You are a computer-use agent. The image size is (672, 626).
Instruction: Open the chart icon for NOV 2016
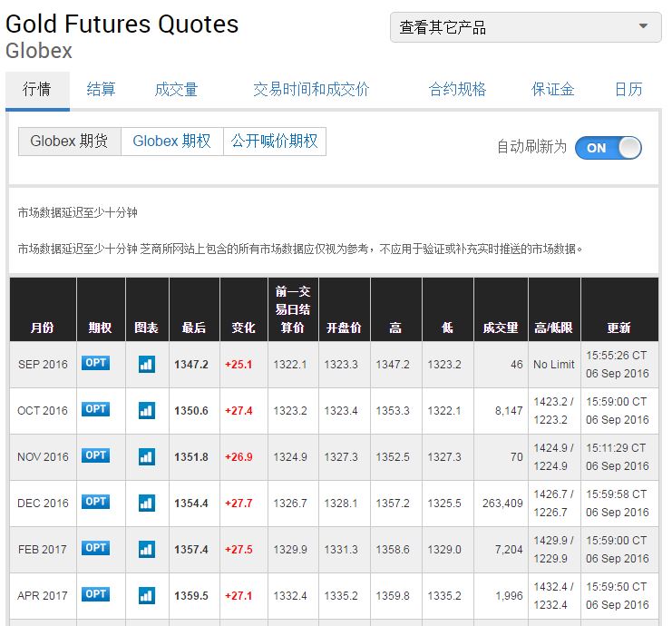tap(146, 456)
